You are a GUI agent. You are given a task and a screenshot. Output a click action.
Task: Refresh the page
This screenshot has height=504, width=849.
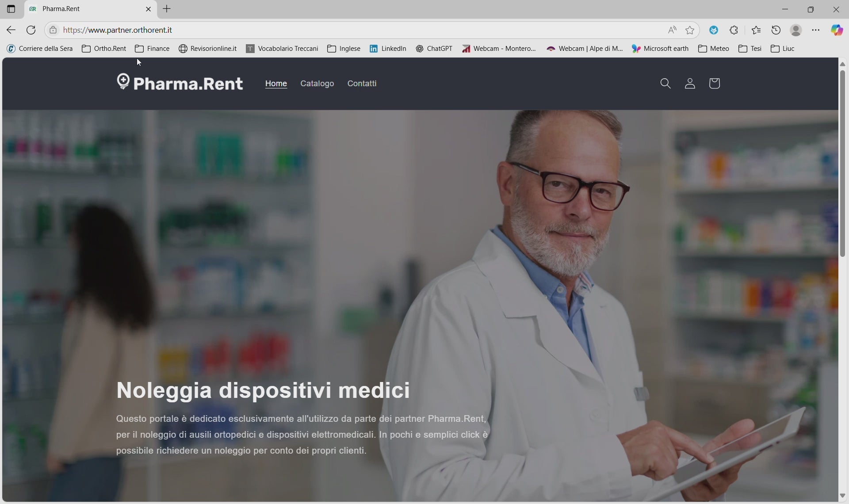coord(31,30)
